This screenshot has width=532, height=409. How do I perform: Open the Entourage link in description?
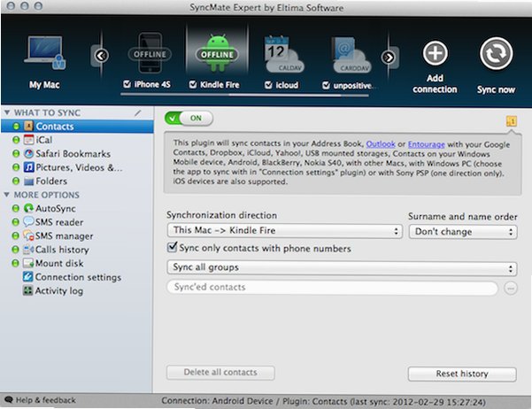(426, 144)
